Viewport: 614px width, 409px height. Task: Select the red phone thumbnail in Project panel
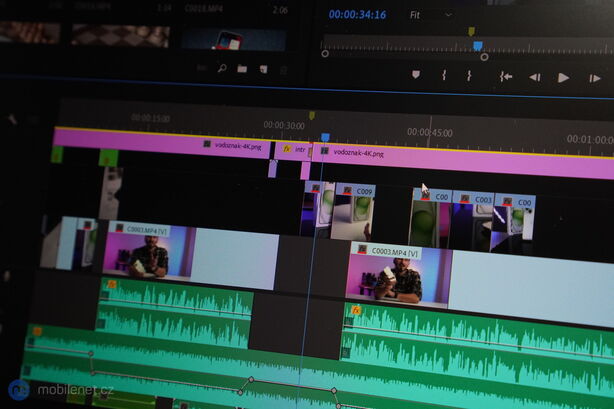click(233, 40)
